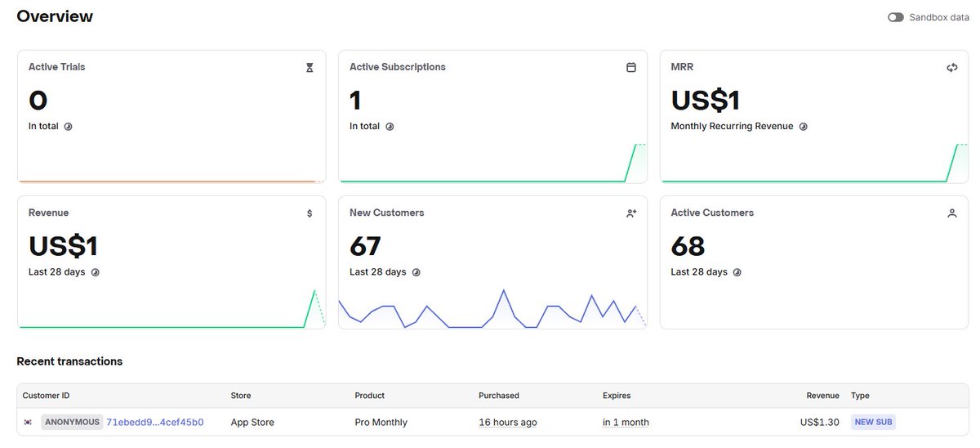Screen dimensions: 980x448
Task: Click the info icon beside Active Subscriptions 'In total'
Action: click(x=390, y=127)
